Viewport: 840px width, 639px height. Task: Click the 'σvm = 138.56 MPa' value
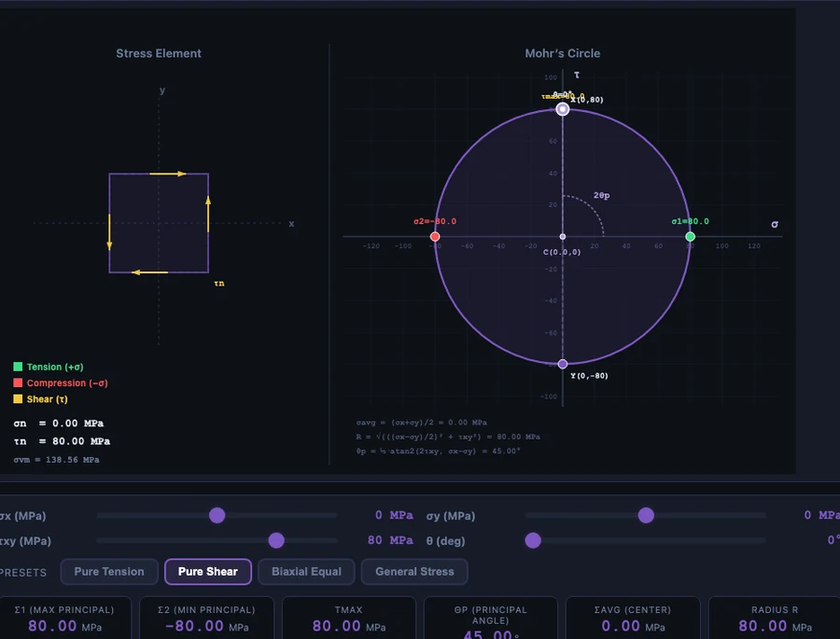[56, 460]
